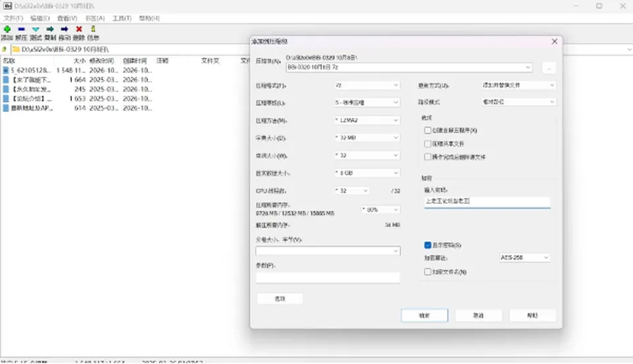Open the path mode dropdown

(x=519, y=102)
